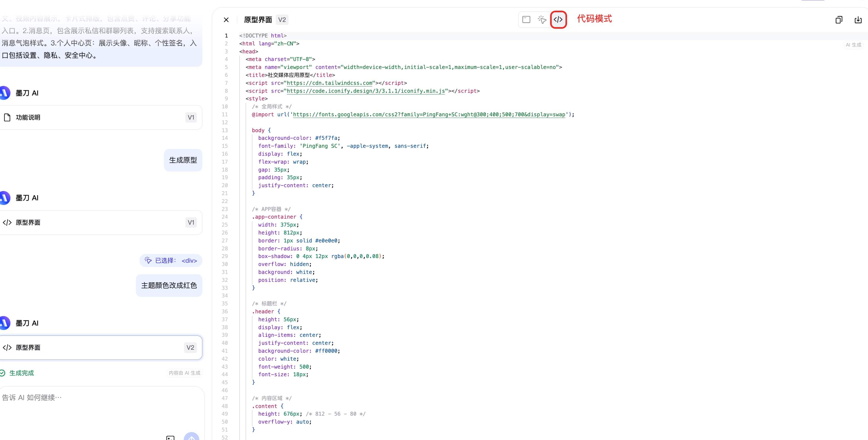Click line number 36 in the gutter
This screenshot has height=440, width=868.
[x=225, y=311]
